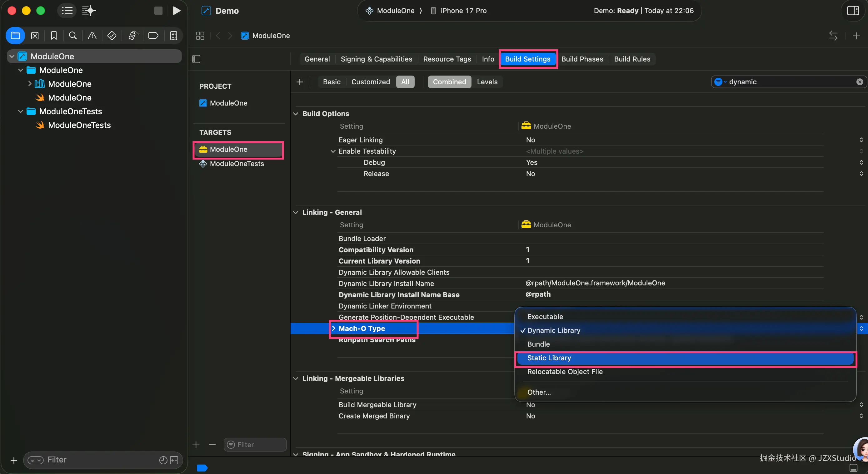Open the Issue navigator warning icon
Screen dimensions: 868x474
[x=92, y=36]
